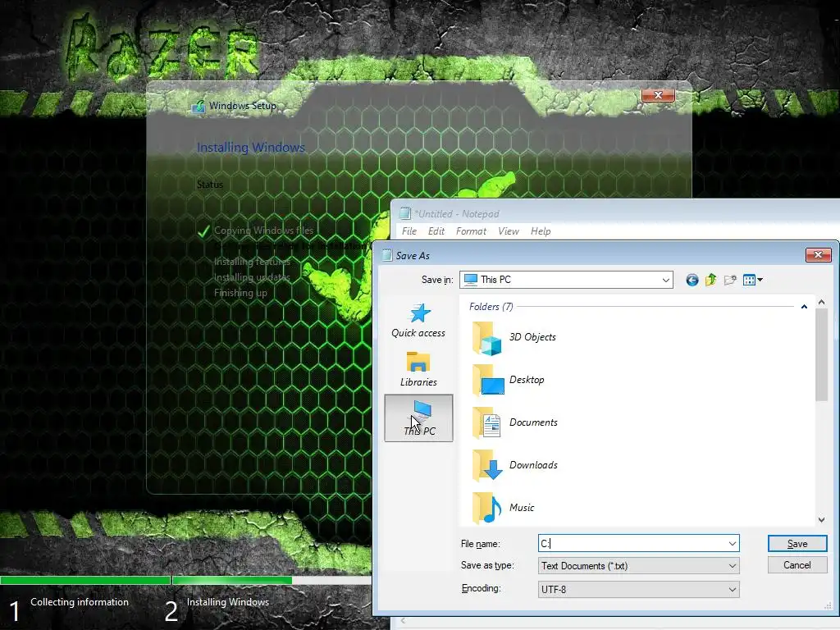The width and height of the screenshot is (840, 630).
Task: Open Notepad File menu
Action: [409, 231]
